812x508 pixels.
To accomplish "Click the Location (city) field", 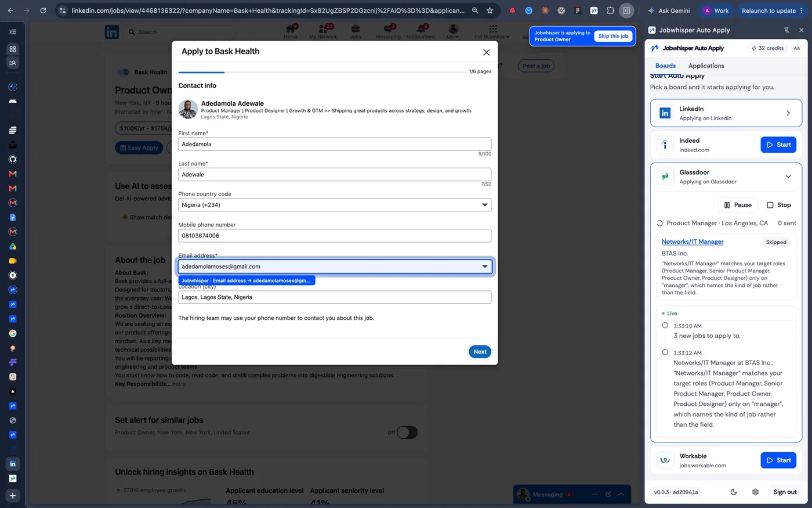I will click(x=335, y=297).
